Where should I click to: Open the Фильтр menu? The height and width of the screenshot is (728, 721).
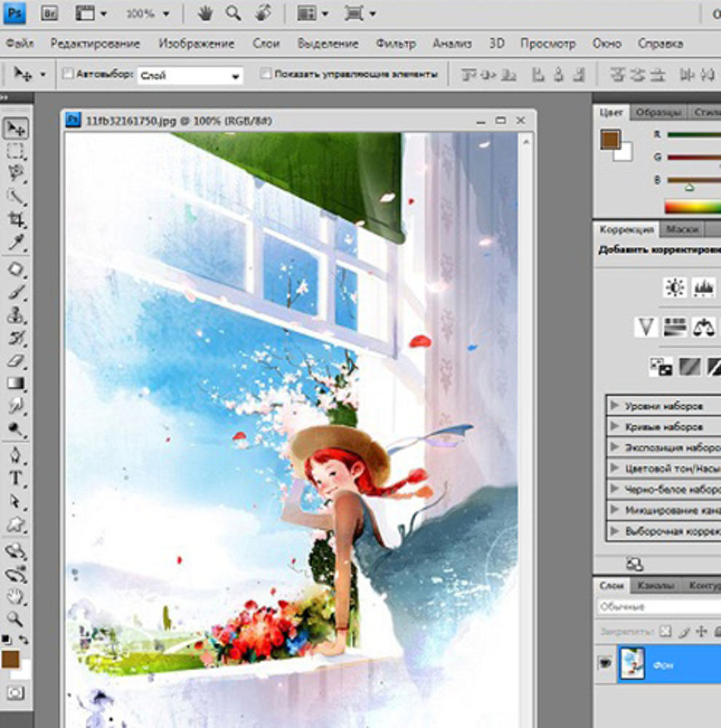click(x=395, y=43)
